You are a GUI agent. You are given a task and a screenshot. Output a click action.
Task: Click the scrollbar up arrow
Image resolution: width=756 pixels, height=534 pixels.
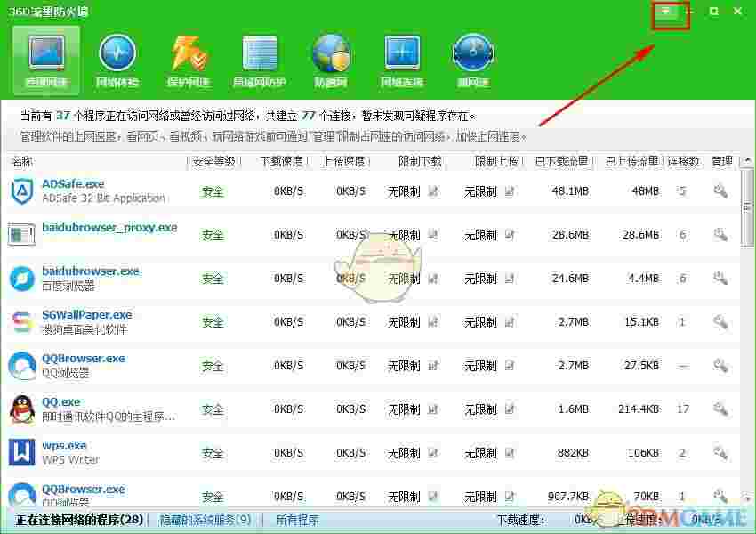click(748, 160)
